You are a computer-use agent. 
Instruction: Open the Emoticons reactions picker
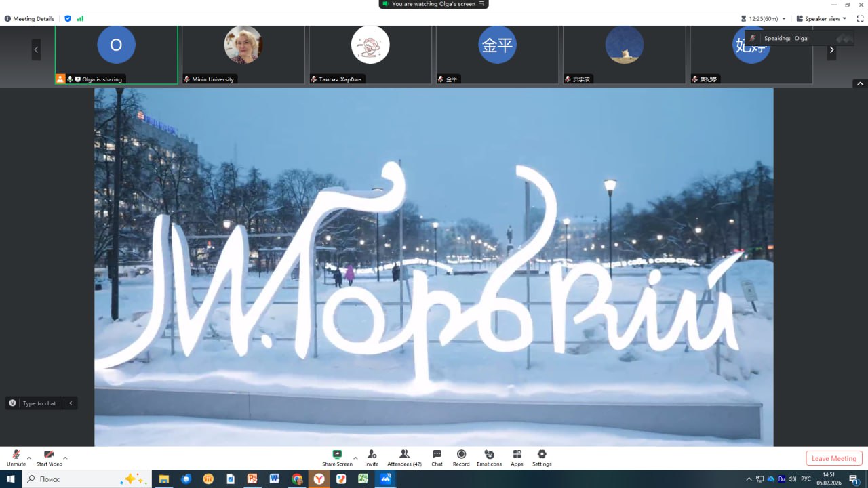tap(489, 454)
